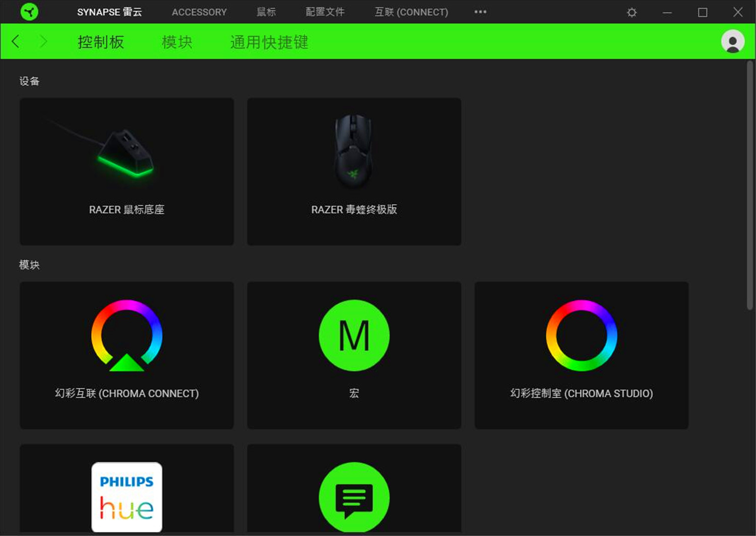The width and height of the screenshot is (756, 536).
Task: Open the Chroma Connect rainbow icon
Action: point(127,335)
